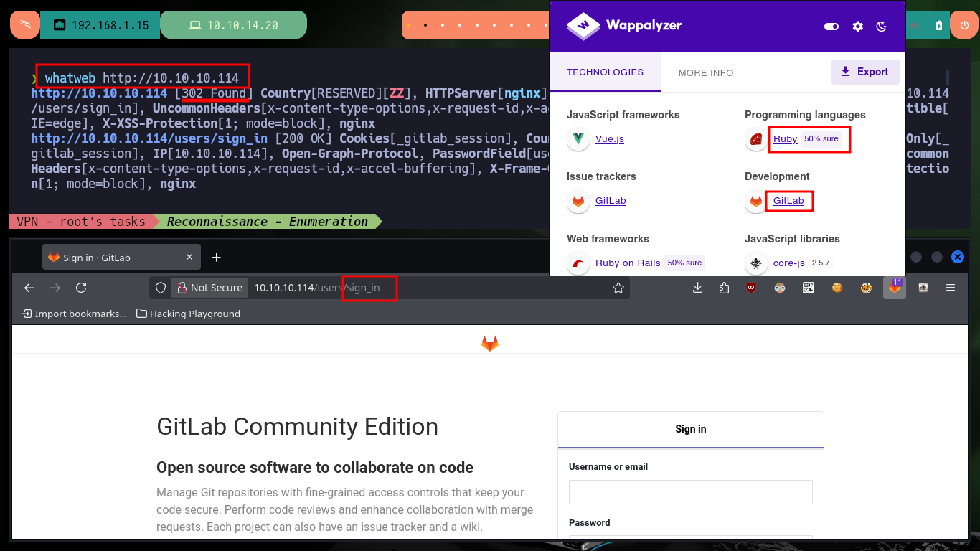Open the core-js link

[x=789, y=263]
